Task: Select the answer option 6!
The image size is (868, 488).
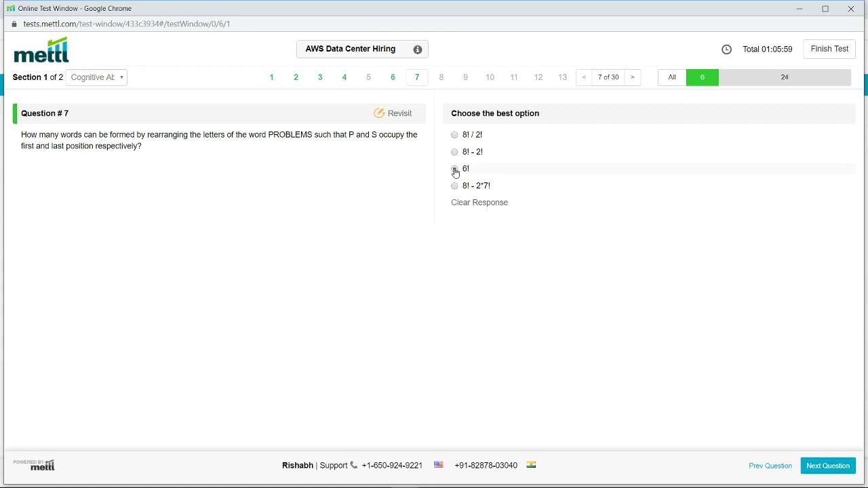Action: pos(455,169)
